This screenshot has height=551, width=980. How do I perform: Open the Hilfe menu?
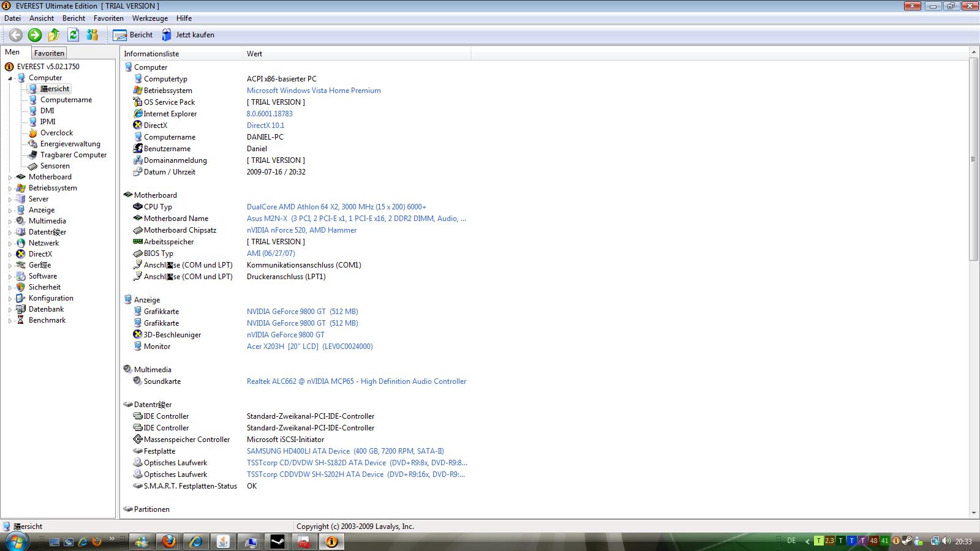coord(184,18)
